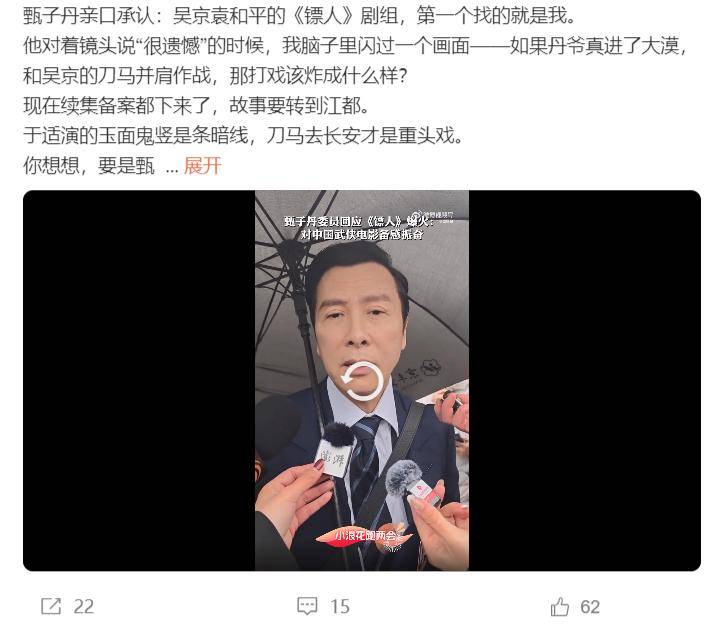
Task: Click the like count 62
Action: pyautogui.click(x=590, y=607)
